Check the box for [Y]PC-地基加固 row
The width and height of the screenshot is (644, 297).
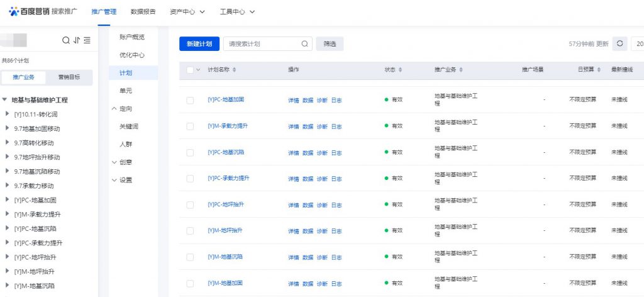point(190,100)
